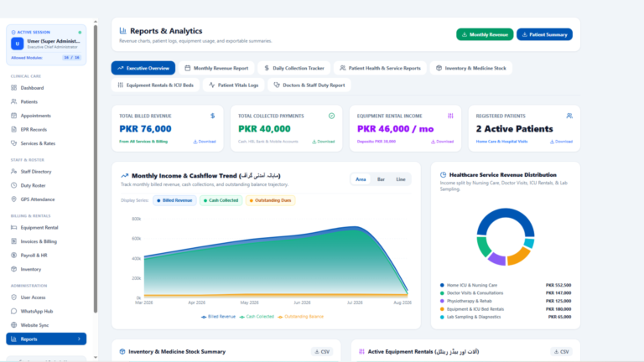This screenshot has height=362, width=644.
Task: Open the Dashboard icon in sidebar
Action: 14,88
